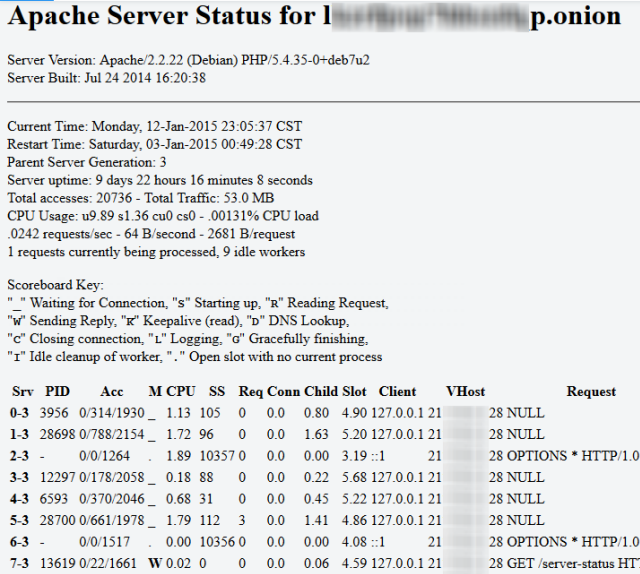Click the 'Client' column header

coord(397,392)
